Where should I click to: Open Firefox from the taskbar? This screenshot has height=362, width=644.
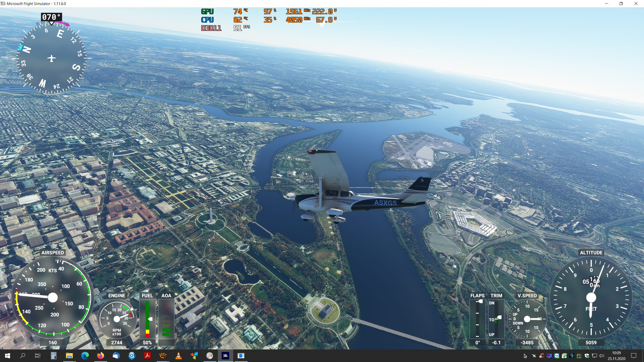pos(100,356)
